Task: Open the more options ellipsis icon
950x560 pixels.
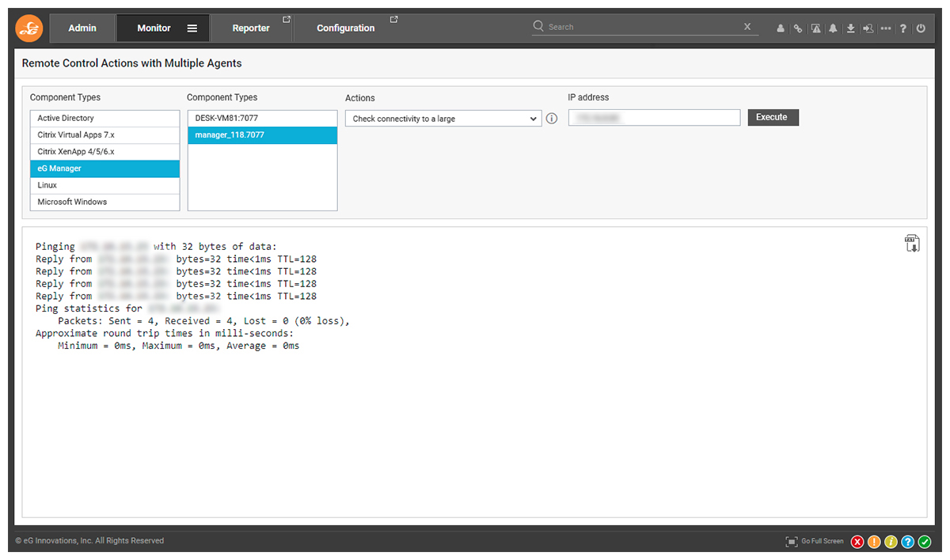Action: point(885,28)
